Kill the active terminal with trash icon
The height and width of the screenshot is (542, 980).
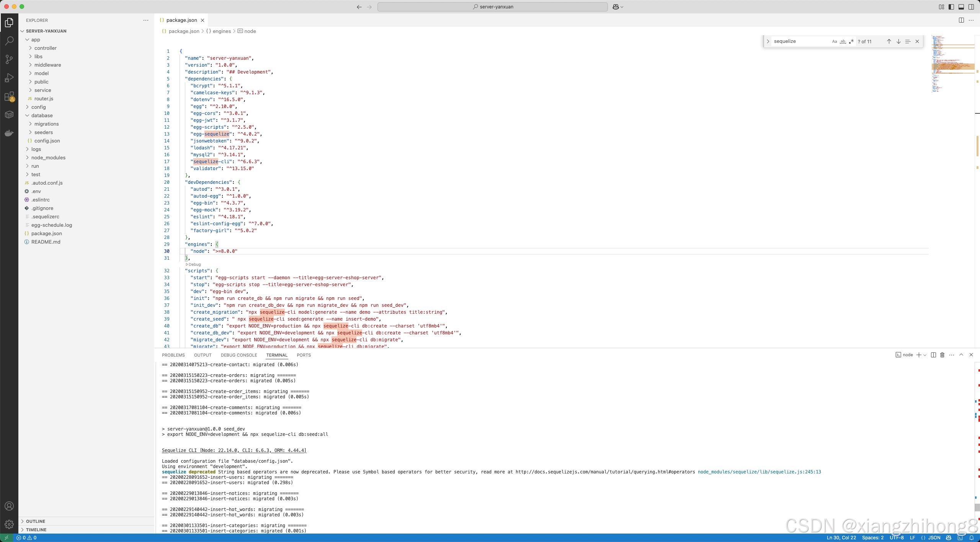point(942,355)
